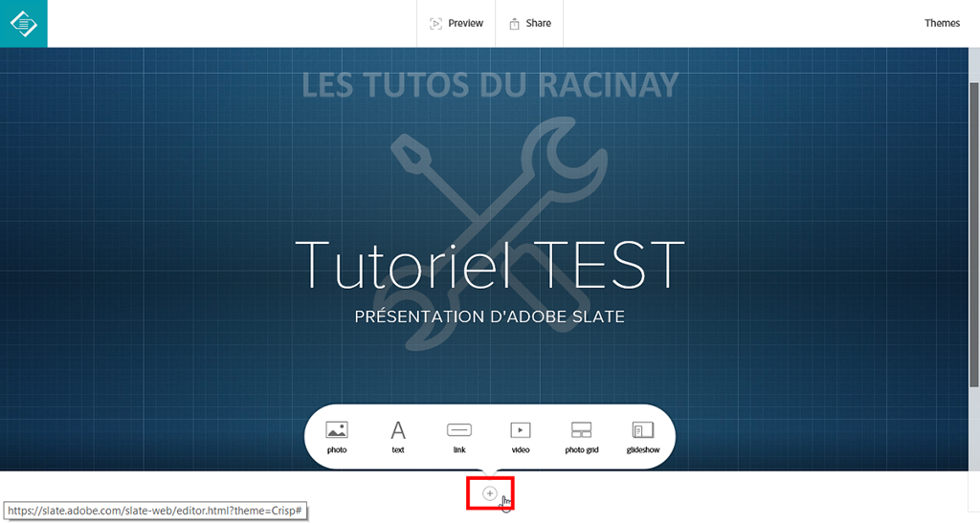Add a video with the video icon

tap(520, 430)
